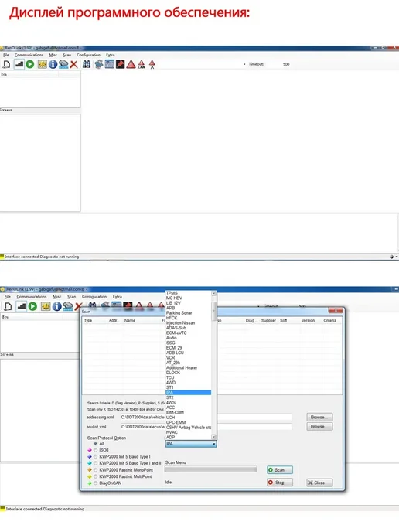This screenshot has height=532, width=399.
Task: Click New document icon in upper RenOLink window
Action: pos(6,64)
